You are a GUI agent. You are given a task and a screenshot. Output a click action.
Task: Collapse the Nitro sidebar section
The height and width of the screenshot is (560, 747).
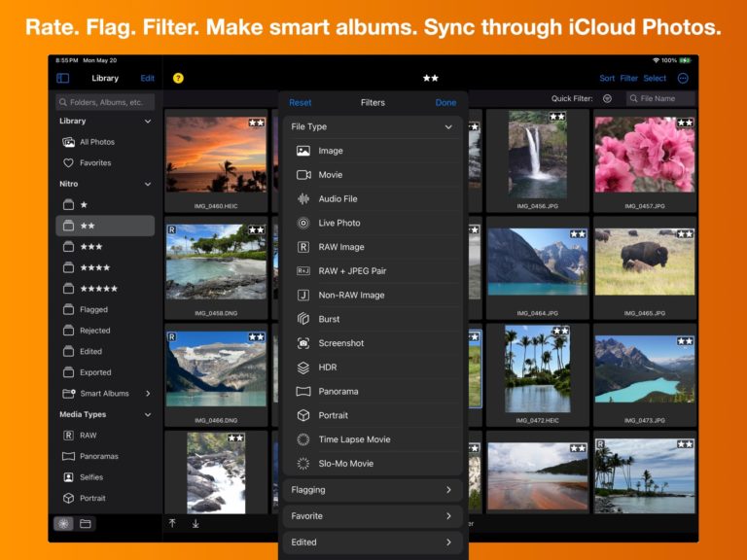(x=148, y=184)
